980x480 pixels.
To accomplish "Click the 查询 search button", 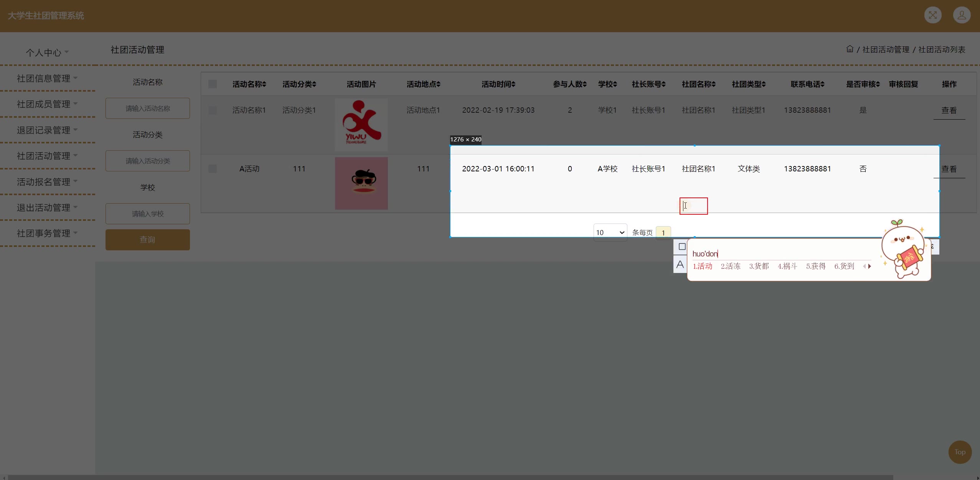I will (x=147, y=240).
